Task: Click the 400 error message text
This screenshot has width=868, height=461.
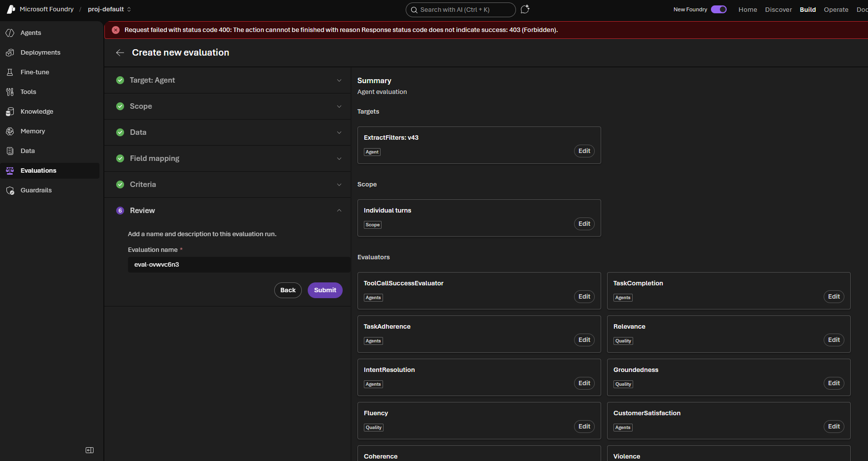Action: pos(341,30)
